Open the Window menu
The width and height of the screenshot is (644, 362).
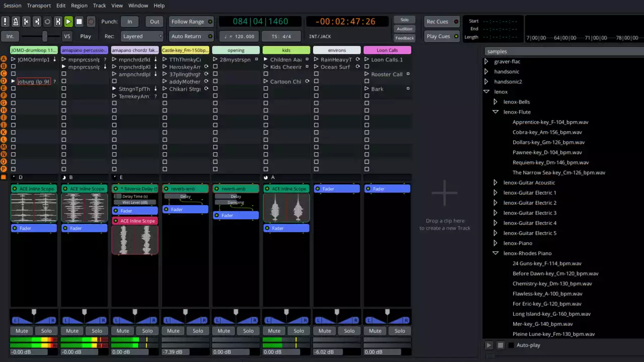(x=138, y=6)
